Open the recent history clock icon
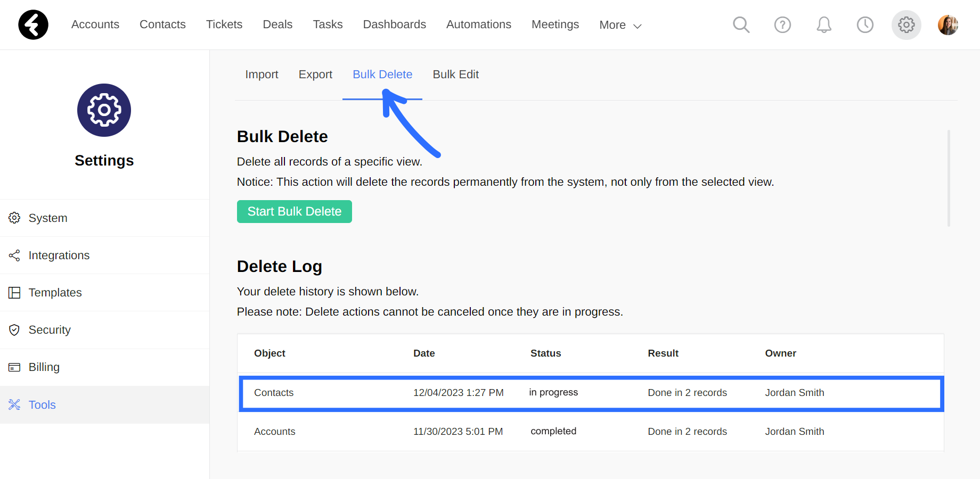Screen dimensions: 980x479 click(865, 24)
